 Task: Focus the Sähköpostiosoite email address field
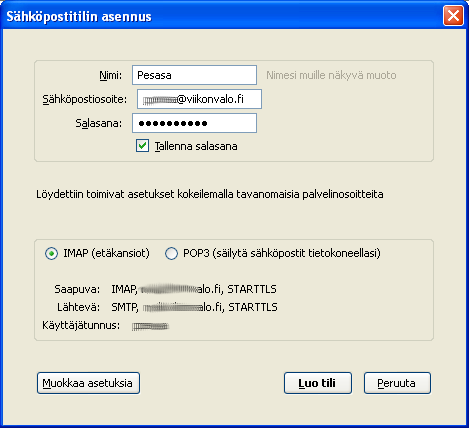pos(199,99)
